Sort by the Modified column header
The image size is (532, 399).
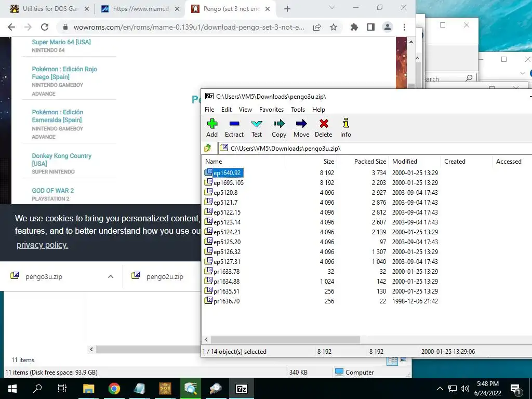pyautogui.click(x=415, y=162)
